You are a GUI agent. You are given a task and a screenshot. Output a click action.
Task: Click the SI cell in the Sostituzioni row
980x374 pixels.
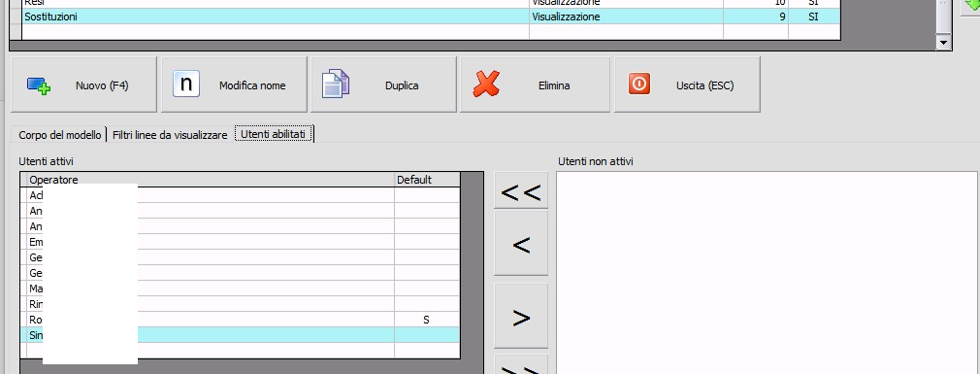pos(814,17)
